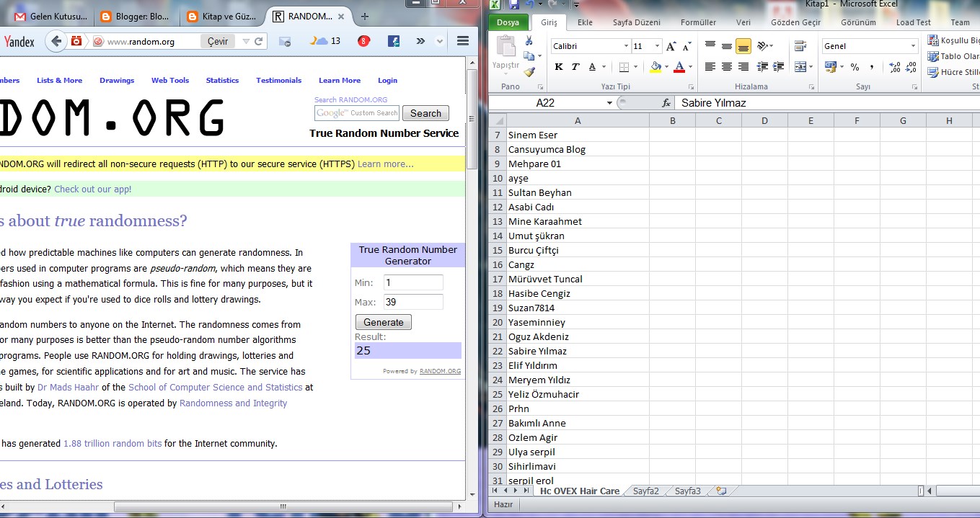Image resolution: width=980 pixels, height=518 pixels.
Task: Click the Borders icon in Yazı Tipi
Action: point(624,67)
